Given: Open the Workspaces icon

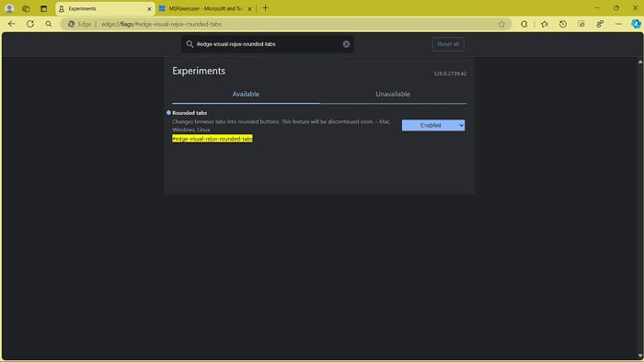Looking at the screenshot, I should [26, 8].
